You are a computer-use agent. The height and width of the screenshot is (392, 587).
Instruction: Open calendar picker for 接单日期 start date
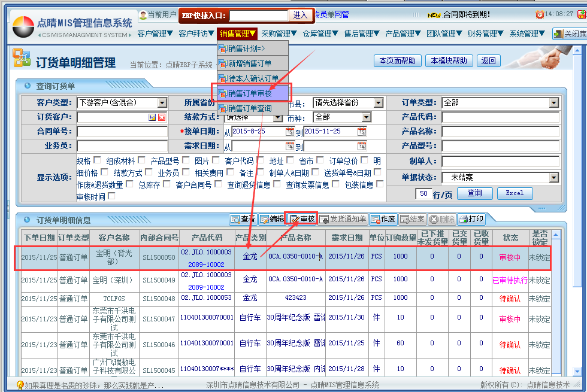pos(289,132)
